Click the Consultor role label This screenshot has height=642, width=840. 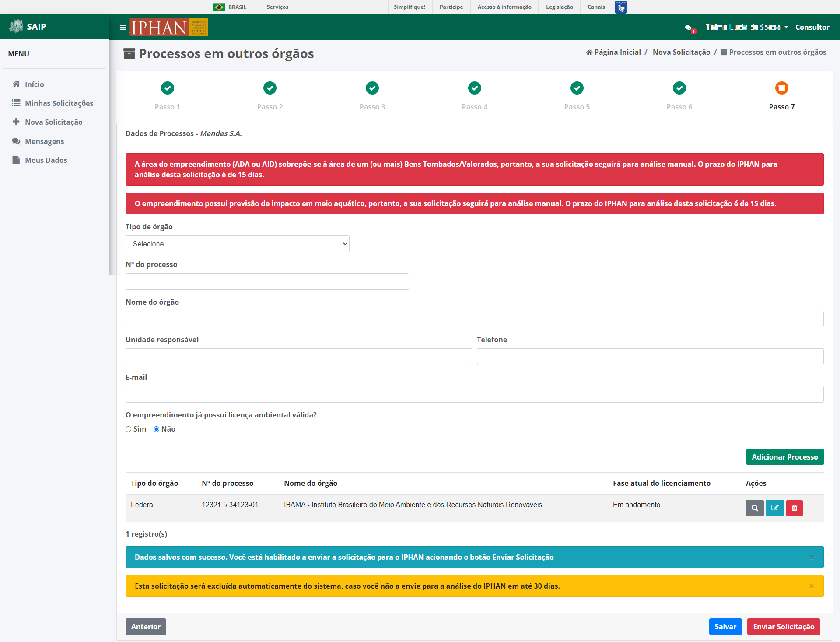coord(812,27)
